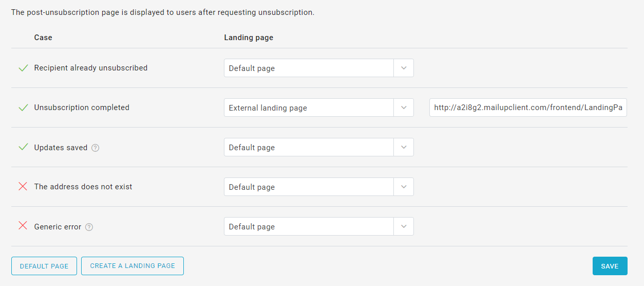The height and width of the screenshot is (286, 644).
Task: Click Create a Landing Page button
Action: click(132, 266)
